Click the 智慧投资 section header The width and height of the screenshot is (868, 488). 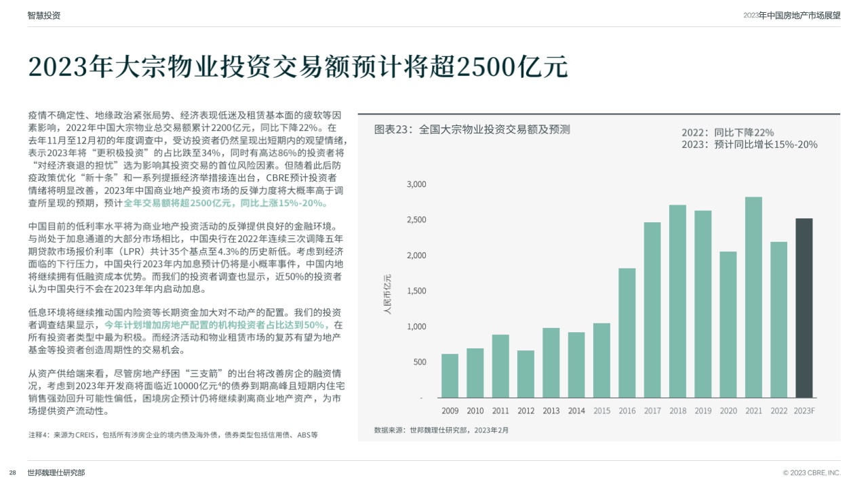pyautogui.click(x=44, y=15)
